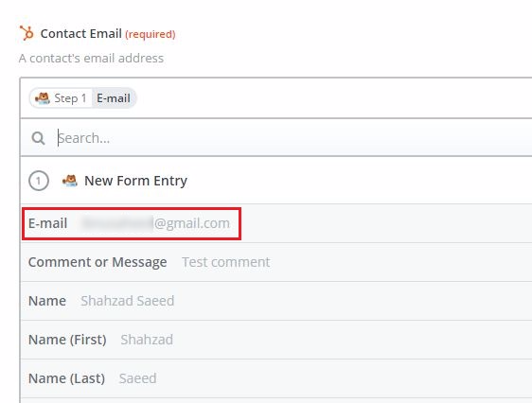Click the Test comment sample value
This screenshot has width=532, height=403.
click(226, 262)
